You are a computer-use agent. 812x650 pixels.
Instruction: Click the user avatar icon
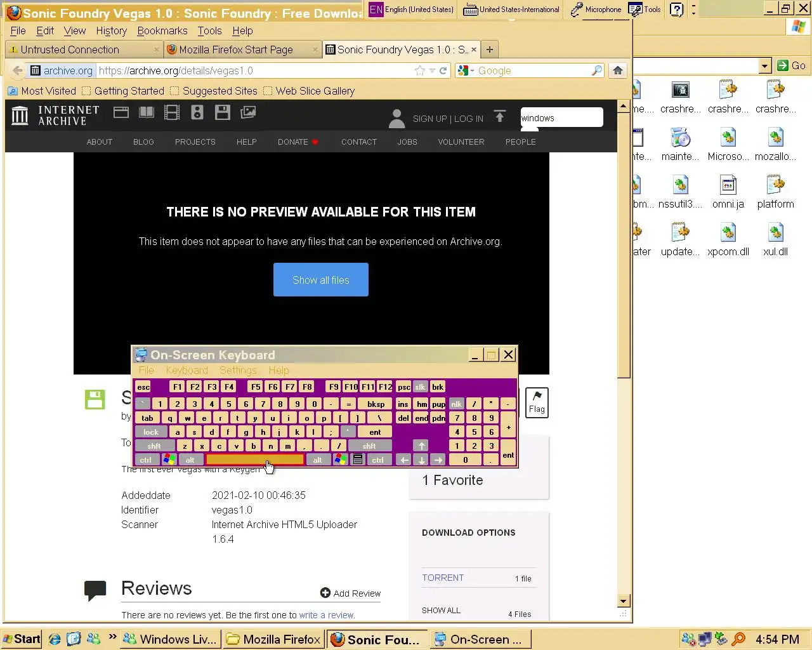(397, 118)
